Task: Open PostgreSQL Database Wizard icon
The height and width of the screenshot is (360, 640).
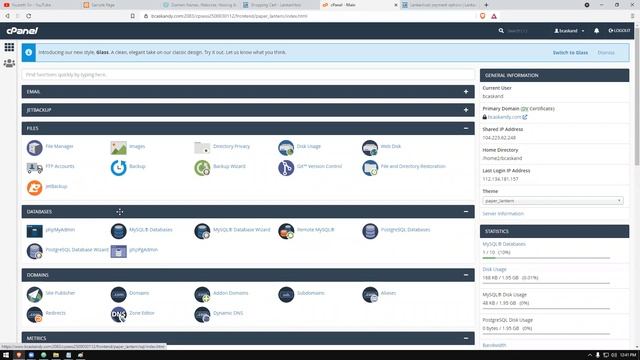Action: coord(35,251)
